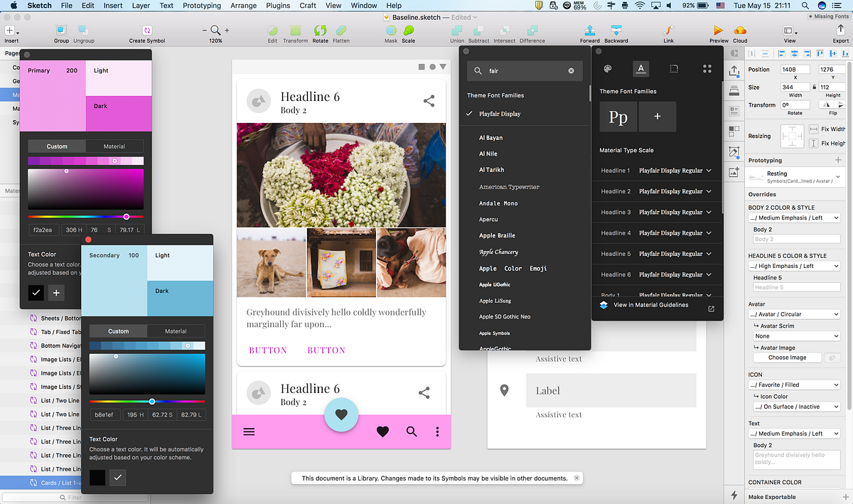Image resolution: width=853 pixels, height=504 pixels.
Task: Click the Subtract boolean icon
Action: [479, 31]
